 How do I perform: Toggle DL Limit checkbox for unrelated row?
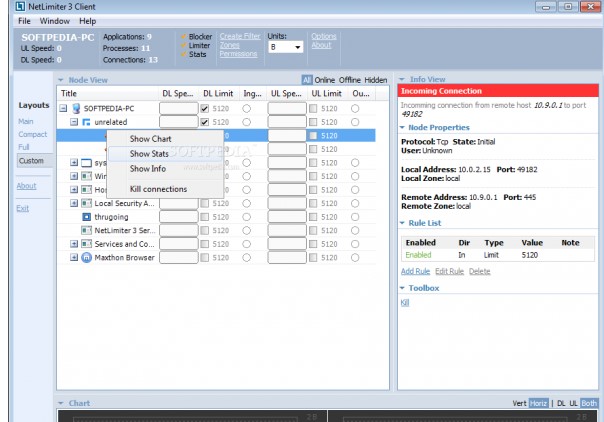tap(206, 122)
